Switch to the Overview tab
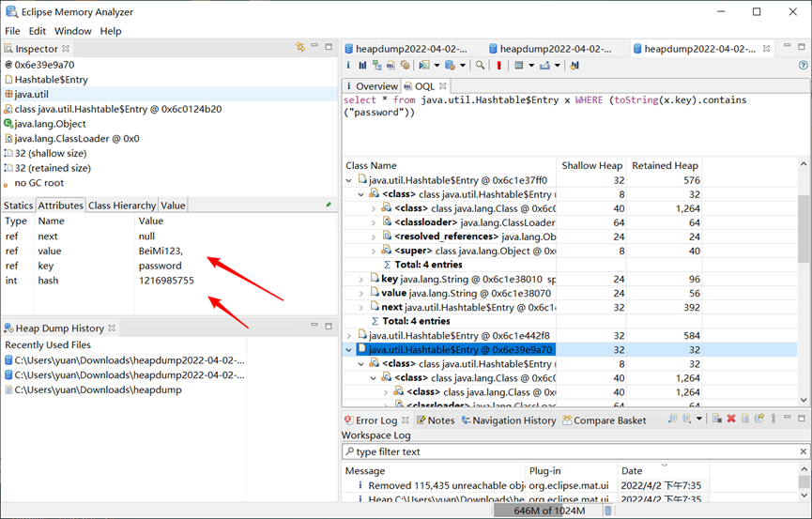This screenshot has width=812, height=519. [372, 86]
